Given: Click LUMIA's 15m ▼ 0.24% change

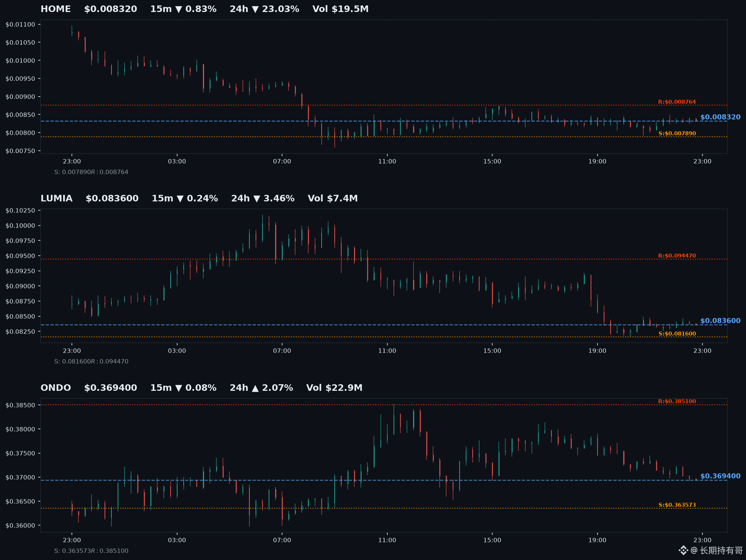Looking at the screenshot, I should (185, 199).
